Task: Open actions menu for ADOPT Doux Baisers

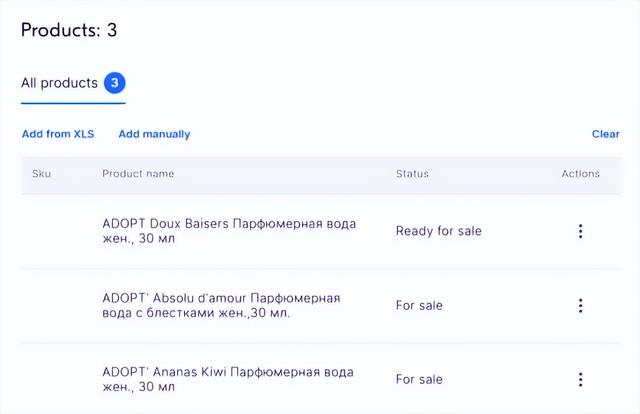Action: (x=580, y=231)
